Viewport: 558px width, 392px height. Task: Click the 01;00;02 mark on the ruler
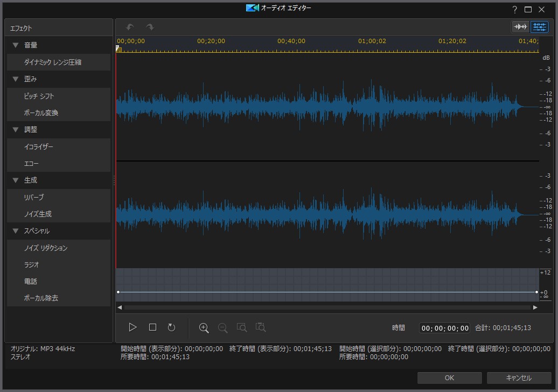pos(372,41)
